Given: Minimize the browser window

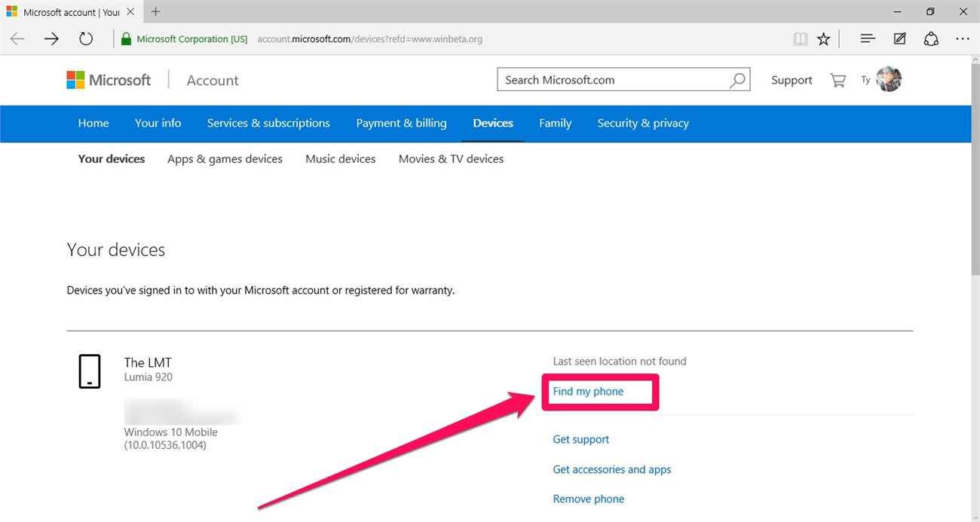Looking at the screenshot, I should click(898, 11).
